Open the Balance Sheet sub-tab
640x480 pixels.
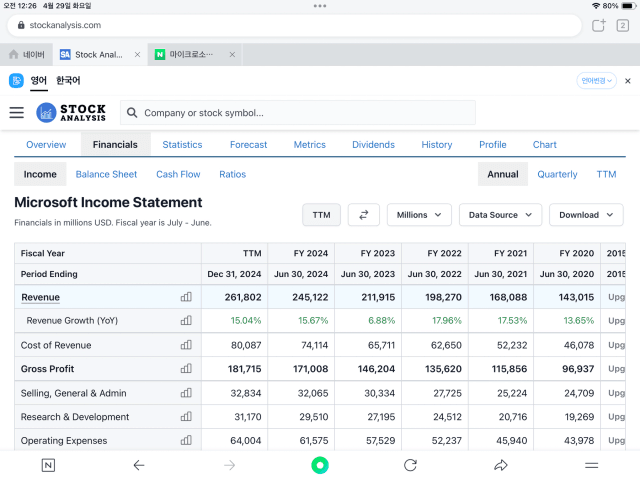point(106,174)
